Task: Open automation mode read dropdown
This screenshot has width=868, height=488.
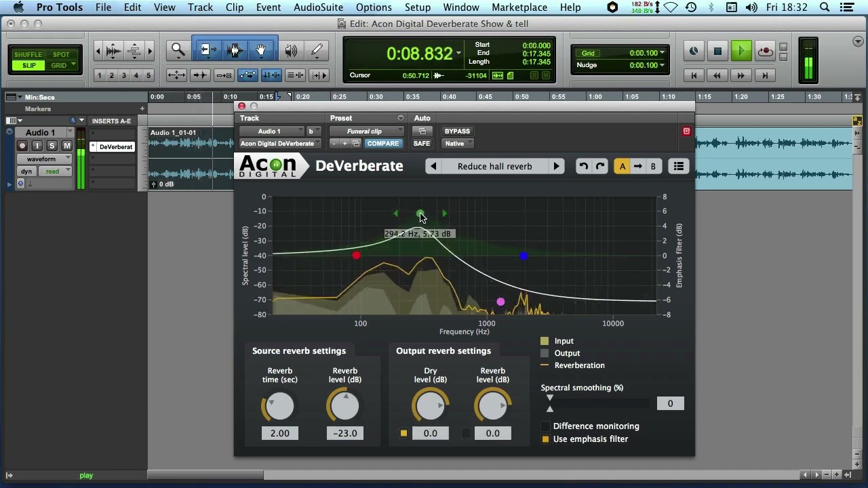Action: [55, 171]
